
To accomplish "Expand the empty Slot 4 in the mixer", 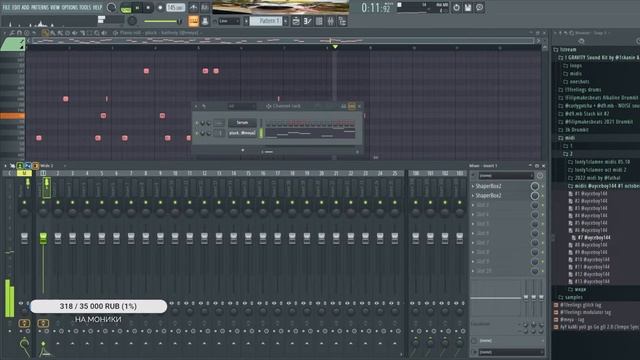I will [473, 214].
